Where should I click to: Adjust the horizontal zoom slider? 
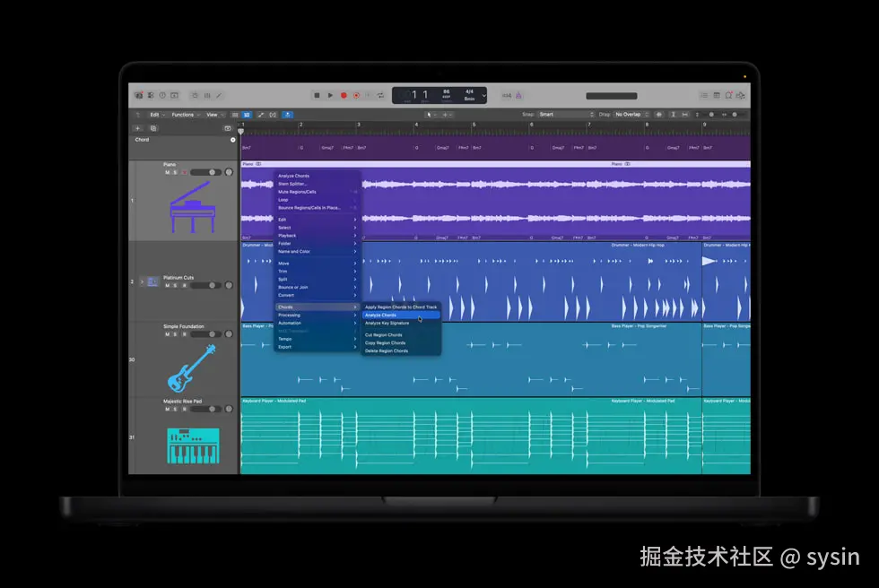click(x=734, y=114)
